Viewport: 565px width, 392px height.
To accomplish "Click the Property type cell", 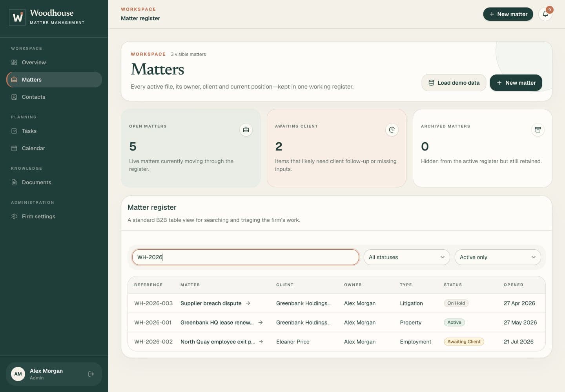I will click(x=410, y=323).
